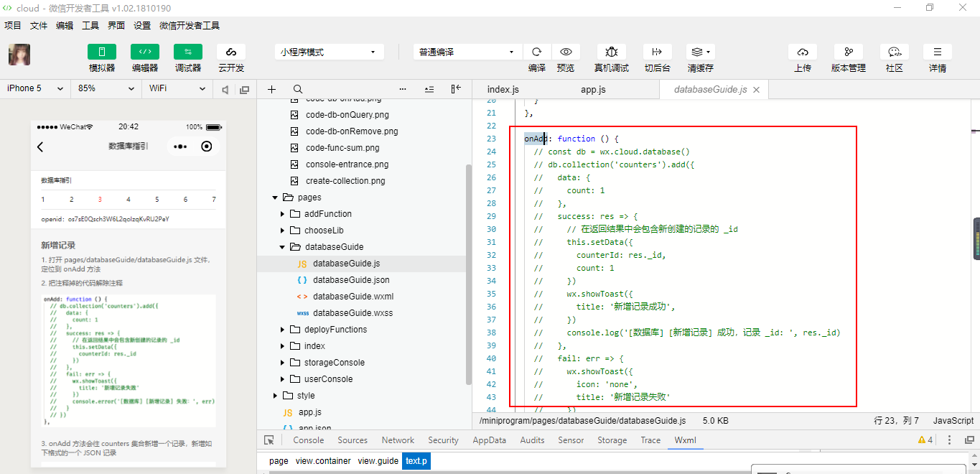
Task: Open the iPhone 5 device dropdown
Action: point(34,88)
